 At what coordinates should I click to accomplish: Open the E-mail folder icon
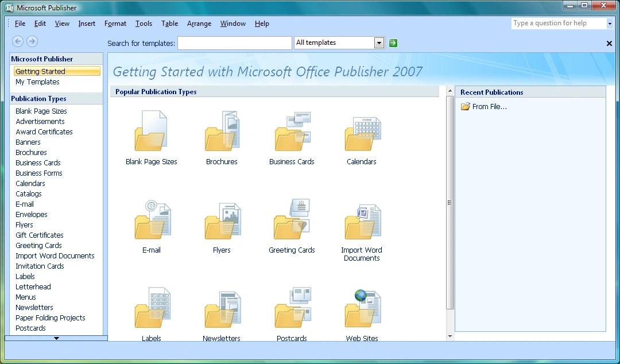[x=153, y=219]
